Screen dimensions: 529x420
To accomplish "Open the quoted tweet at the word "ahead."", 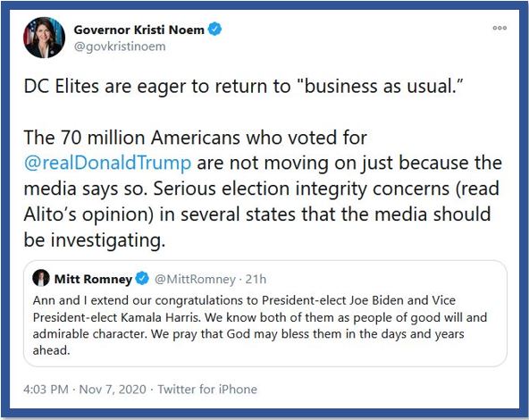I will point(51,350).
